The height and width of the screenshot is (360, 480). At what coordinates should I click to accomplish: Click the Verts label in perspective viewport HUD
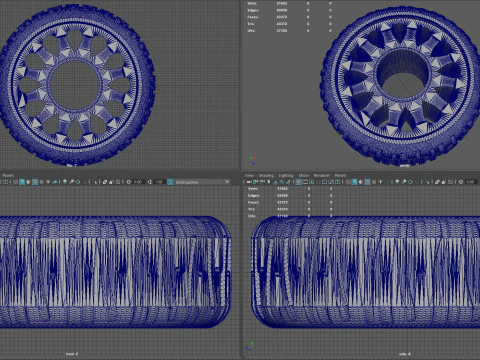[x=252, y=3]
